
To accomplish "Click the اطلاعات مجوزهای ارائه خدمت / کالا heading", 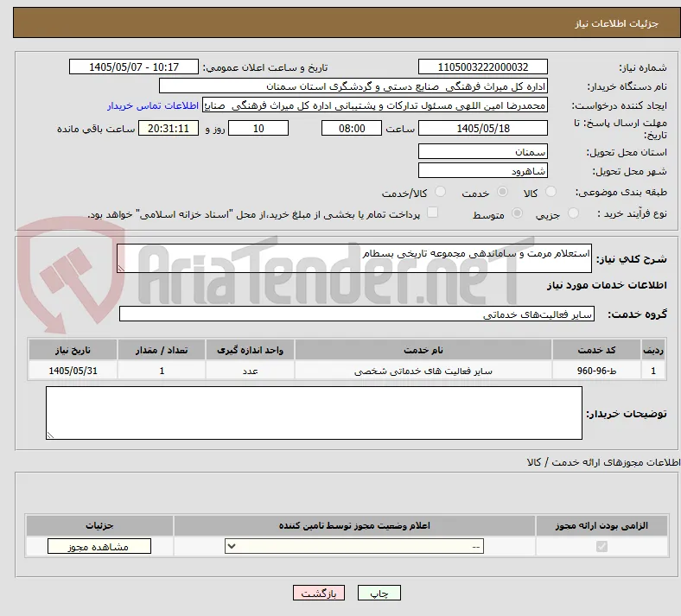I will [603, 463].
